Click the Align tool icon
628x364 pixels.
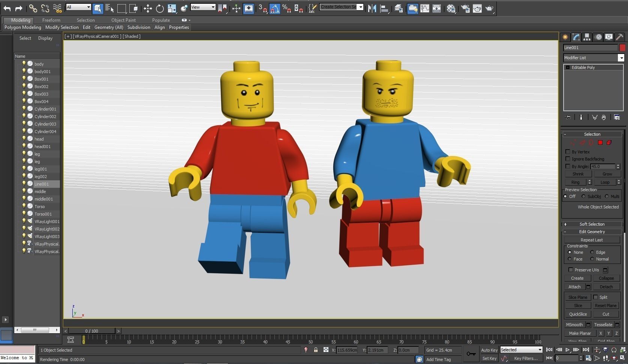384,8
